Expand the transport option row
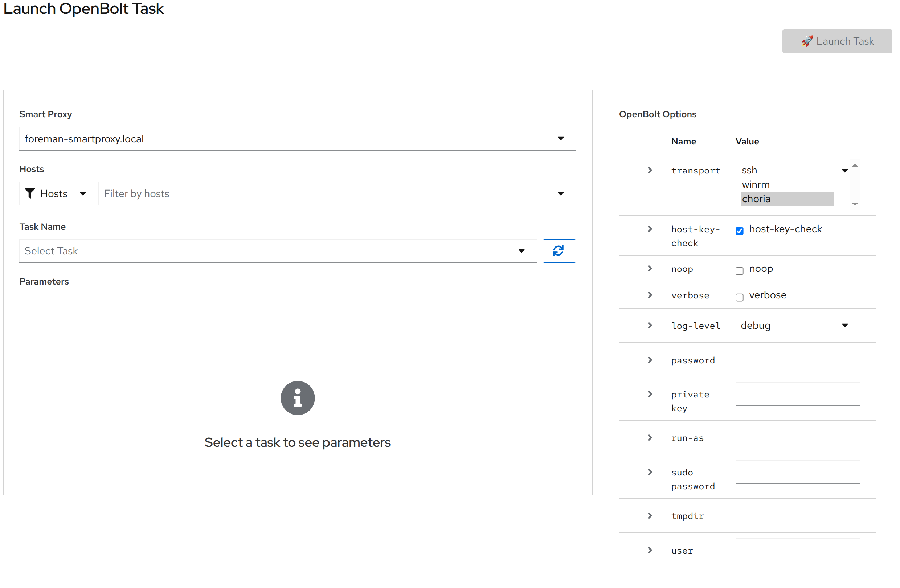Viewport: 900px width, 588px height. [x=650, y=170]
